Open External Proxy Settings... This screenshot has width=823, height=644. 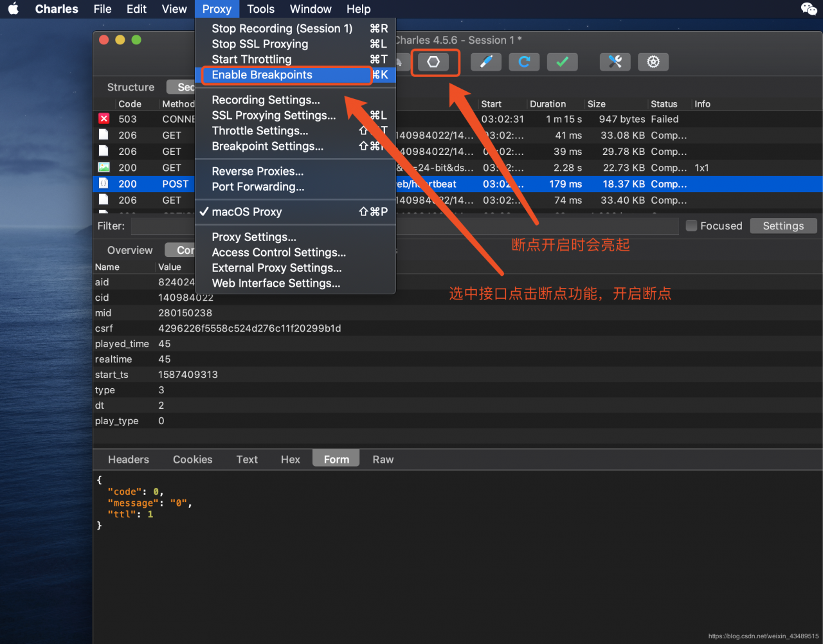point(295,267)
